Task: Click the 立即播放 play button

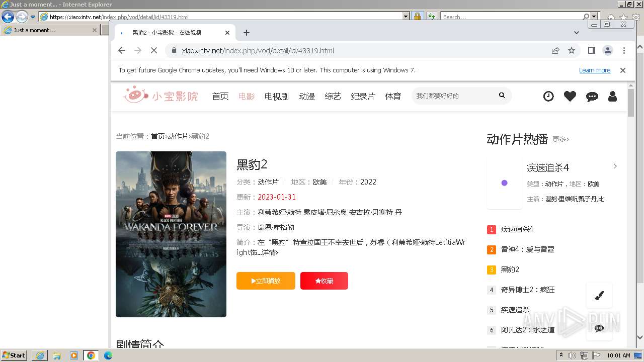Action: 266,281
